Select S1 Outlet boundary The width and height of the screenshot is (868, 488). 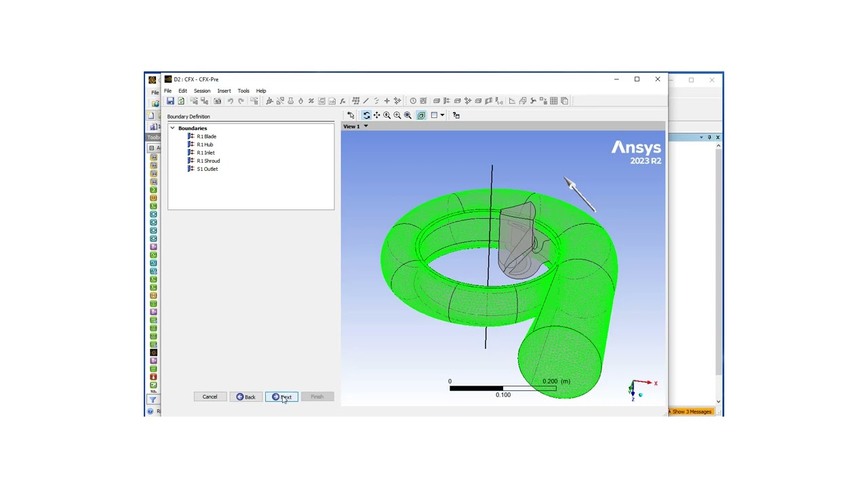(207, 169)
